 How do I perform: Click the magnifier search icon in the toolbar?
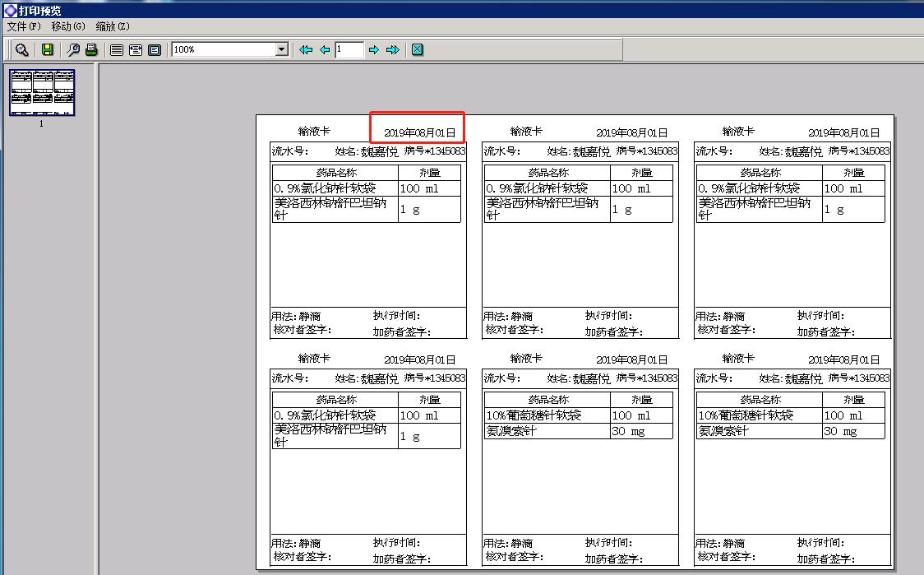click(22, 50)
